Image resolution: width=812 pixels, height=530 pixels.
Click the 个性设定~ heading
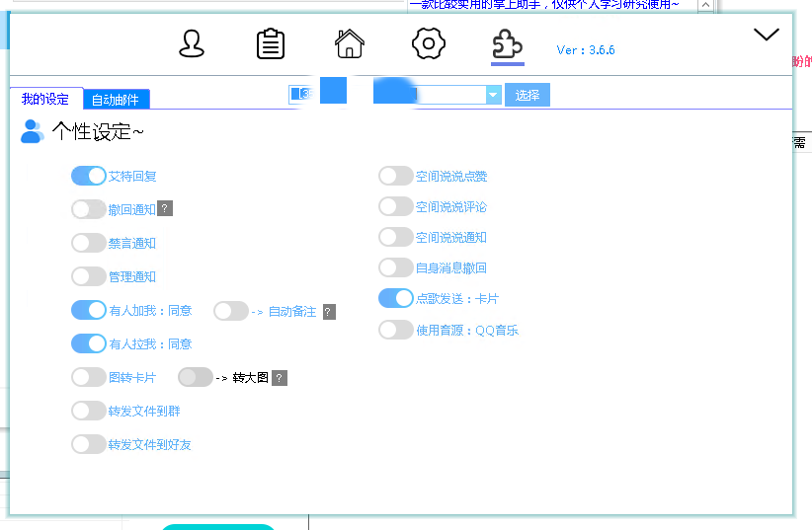tap(98, 131)
